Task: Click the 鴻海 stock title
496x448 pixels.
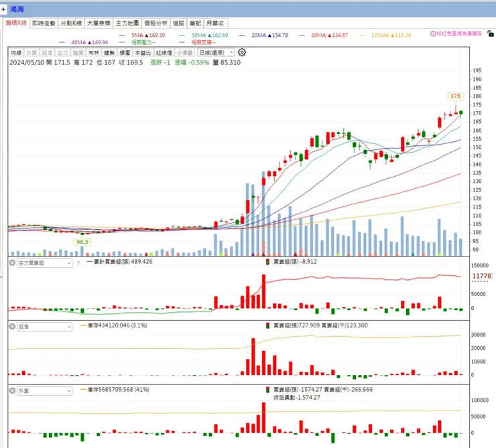Action: pyautogui.click(x=17, y=9)
